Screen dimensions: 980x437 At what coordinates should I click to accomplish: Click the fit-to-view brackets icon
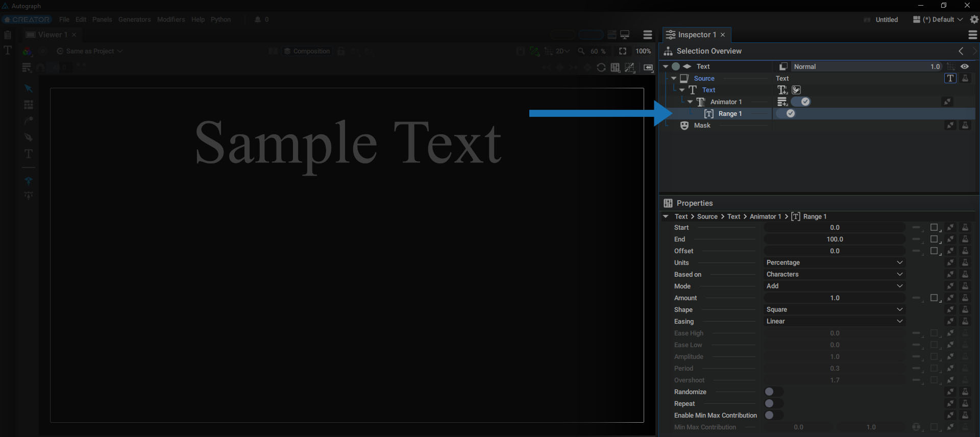(x=623, y=51)
